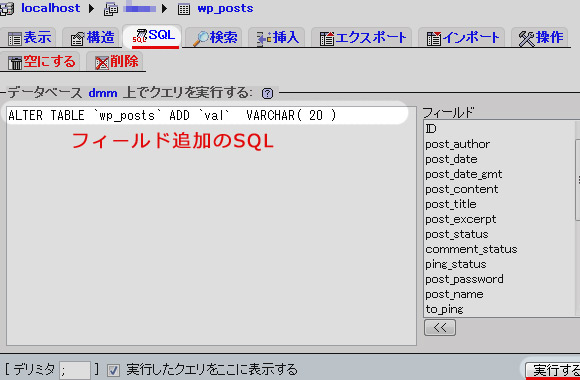Click the 挿入 tab icon

click(264, 38)
